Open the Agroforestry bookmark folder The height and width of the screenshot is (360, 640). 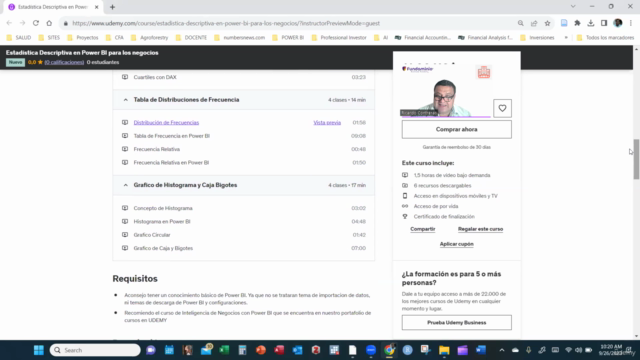[149, 38]
